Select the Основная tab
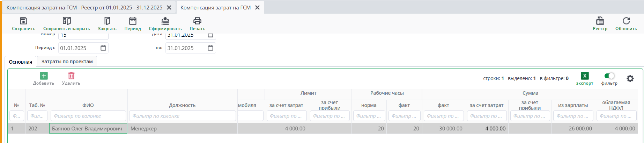The width and height of the screenshot is (644, 143). (21, 62)
